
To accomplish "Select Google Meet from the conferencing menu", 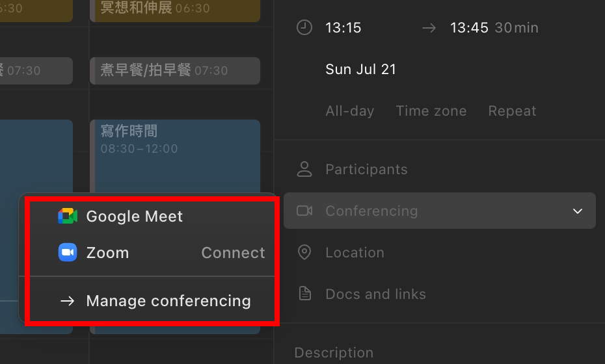I will (135, 216).
